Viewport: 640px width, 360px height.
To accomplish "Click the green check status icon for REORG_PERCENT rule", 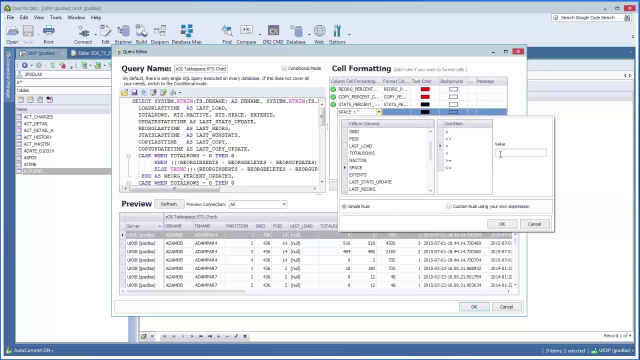I will pos(333,89).
